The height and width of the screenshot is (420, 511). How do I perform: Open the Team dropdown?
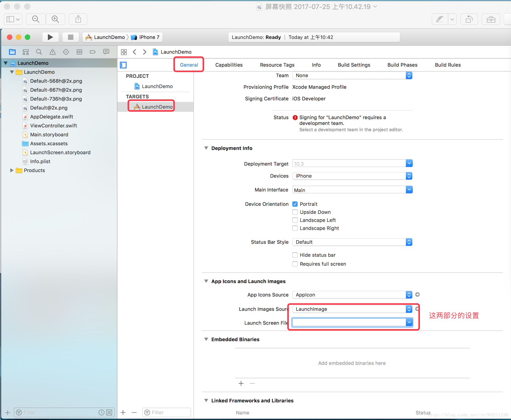pyautogui.click(x=352, y=75)
